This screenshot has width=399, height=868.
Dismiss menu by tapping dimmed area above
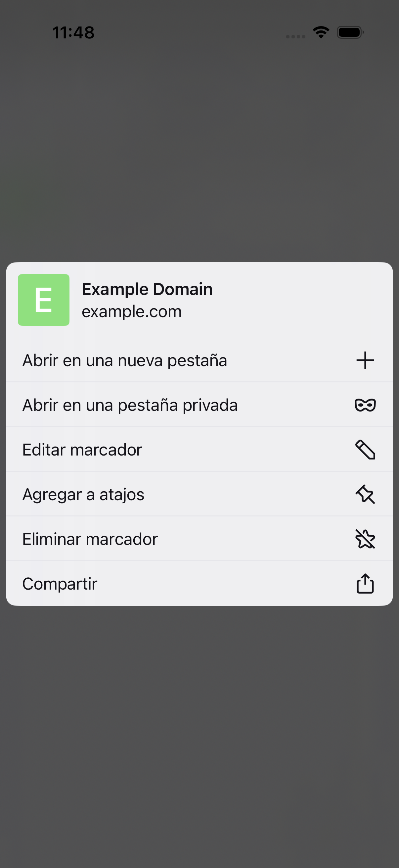[x=199, y=152]
